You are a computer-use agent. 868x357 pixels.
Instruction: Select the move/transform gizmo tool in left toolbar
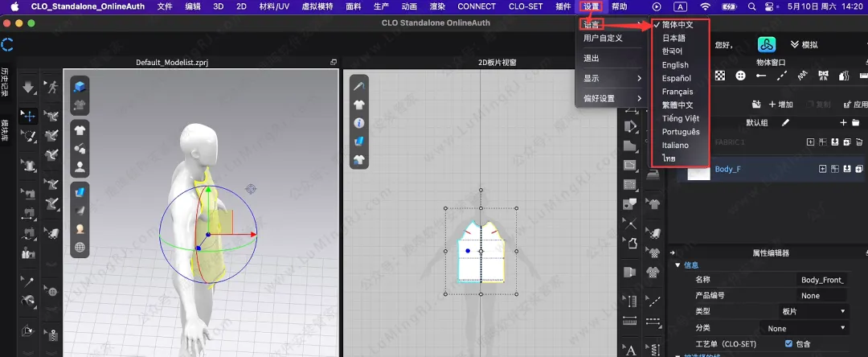(x=28, y=116)
